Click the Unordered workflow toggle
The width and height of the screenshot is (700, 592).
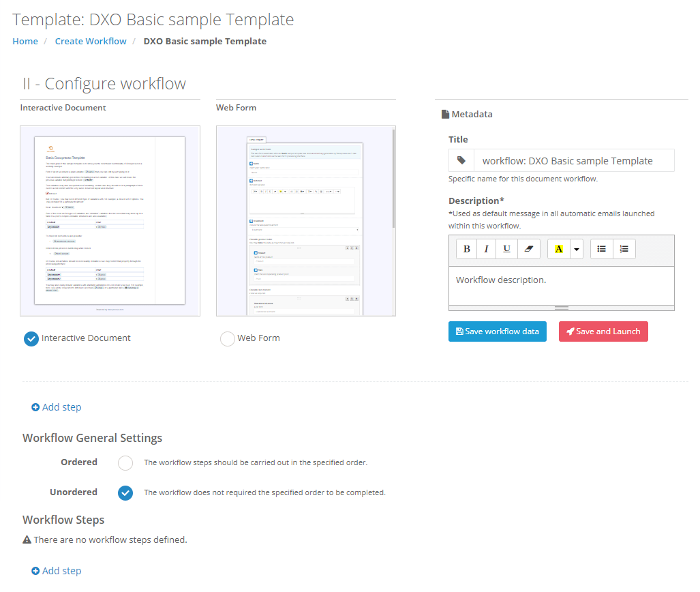[125, 492]
